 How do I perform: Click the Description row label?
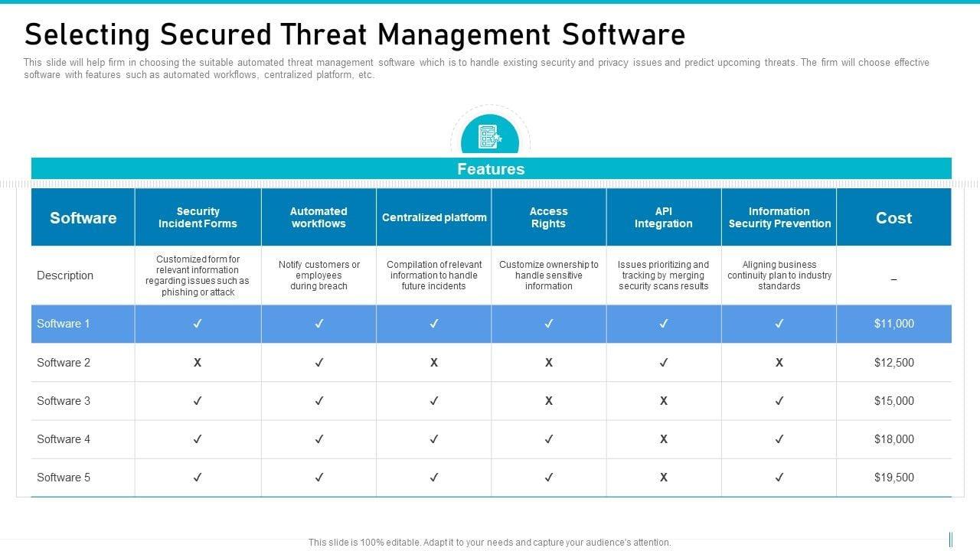coord(65,275)
